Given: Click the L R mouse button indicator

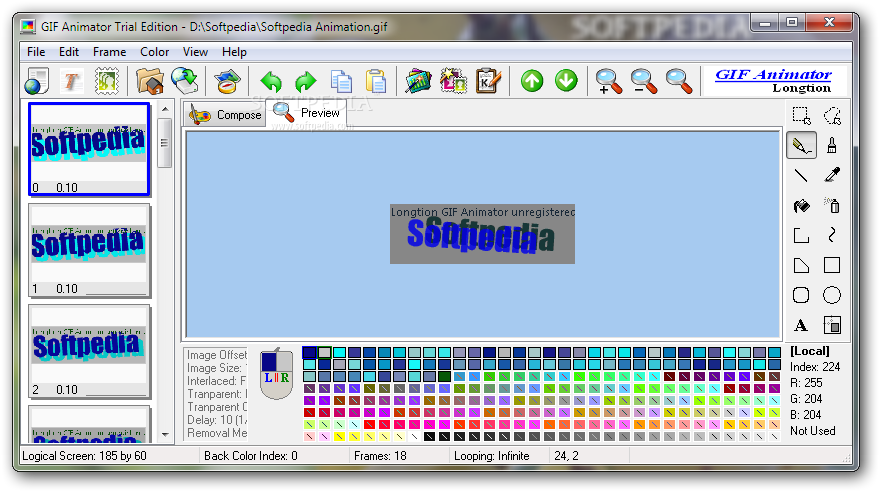Looking at the screenshot, I should click(x=277, y=375).
